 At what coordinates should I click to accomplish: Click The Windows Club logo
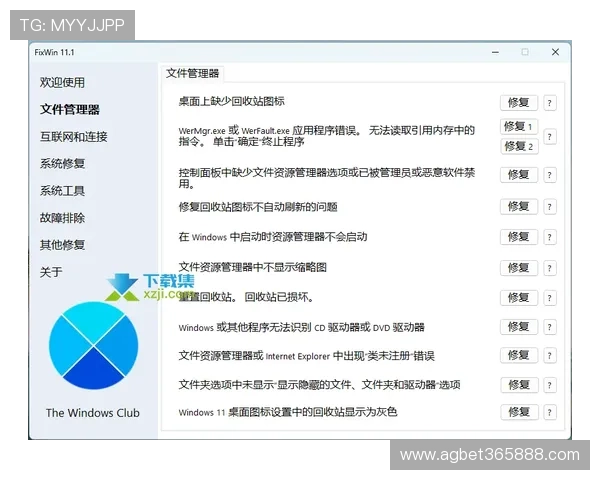[x=93, y=346]
